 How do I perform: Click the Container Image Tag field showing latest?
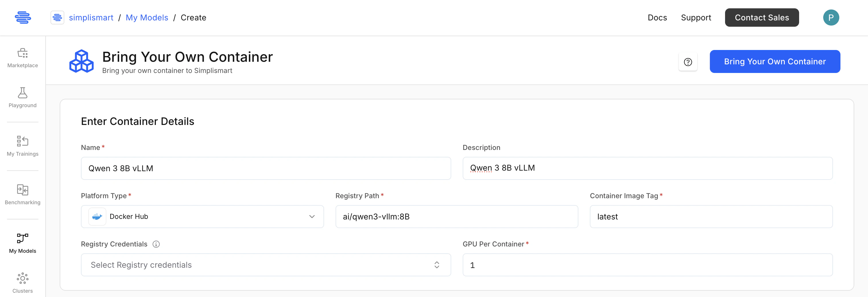[711, 216]
